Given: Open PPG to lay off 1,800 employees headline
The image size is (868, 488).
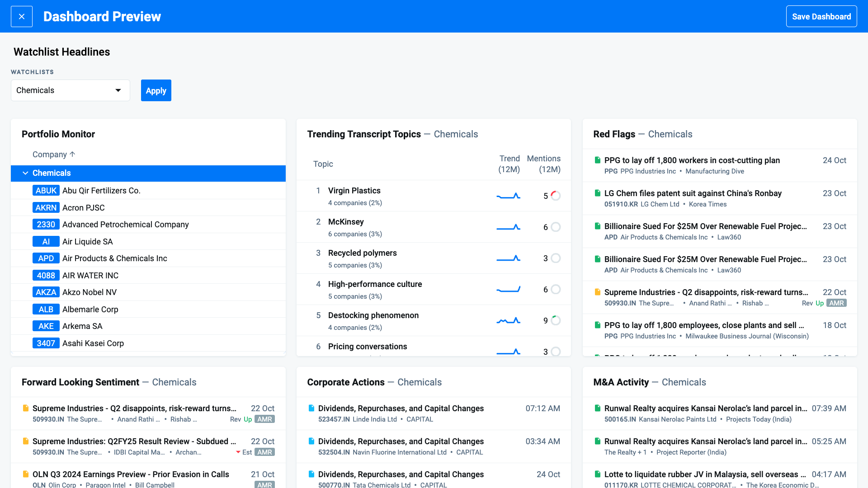Looking at the screenshot, I should click(704, 325).
